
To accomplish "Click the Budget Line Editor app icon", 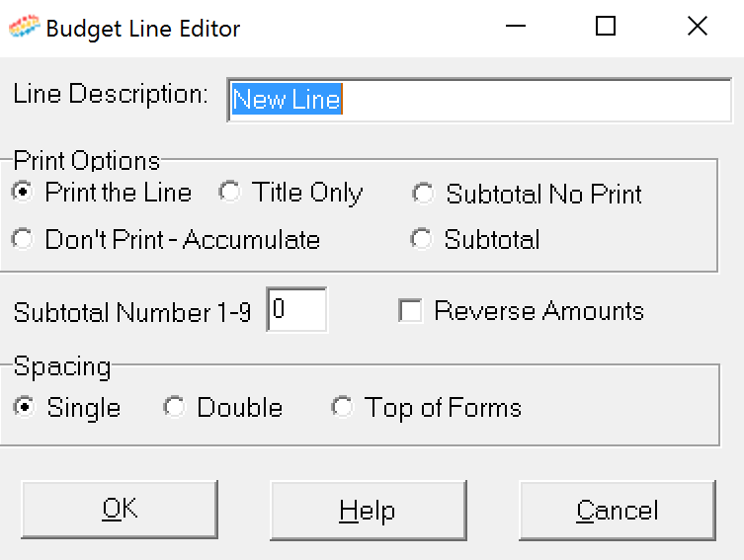I will click(x=24, y=27).
